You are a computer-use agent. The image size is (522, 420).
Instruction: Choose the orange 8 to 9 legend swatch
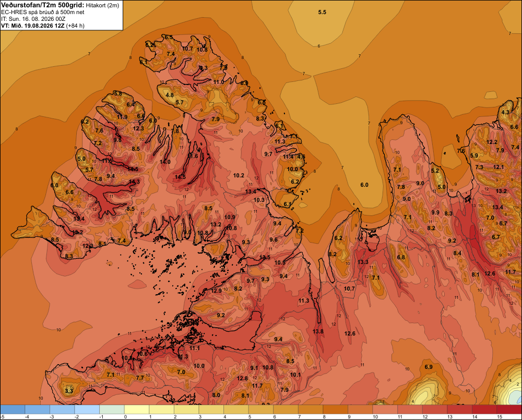pyautogui.click(x=335, y=410)
